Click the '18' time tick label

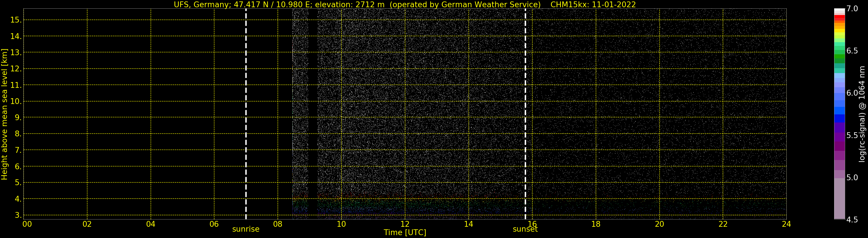[596, 224]
